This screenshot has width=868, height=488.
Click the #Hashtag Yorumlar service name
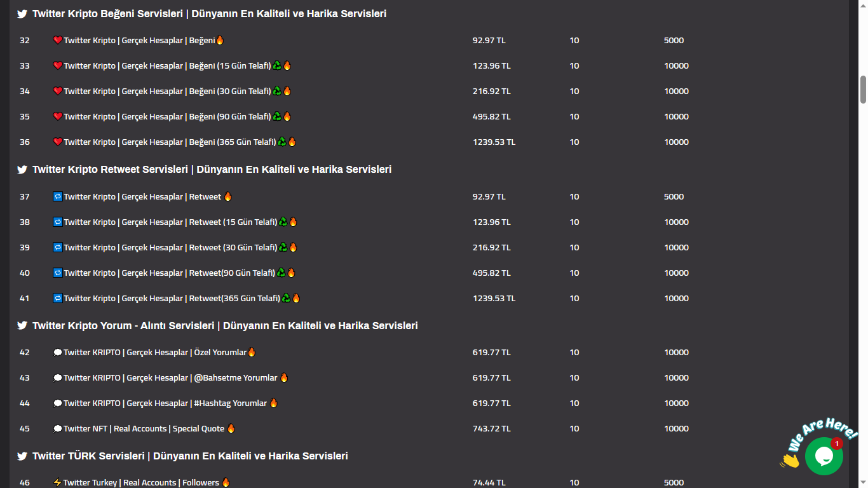(x=165, y=403)
